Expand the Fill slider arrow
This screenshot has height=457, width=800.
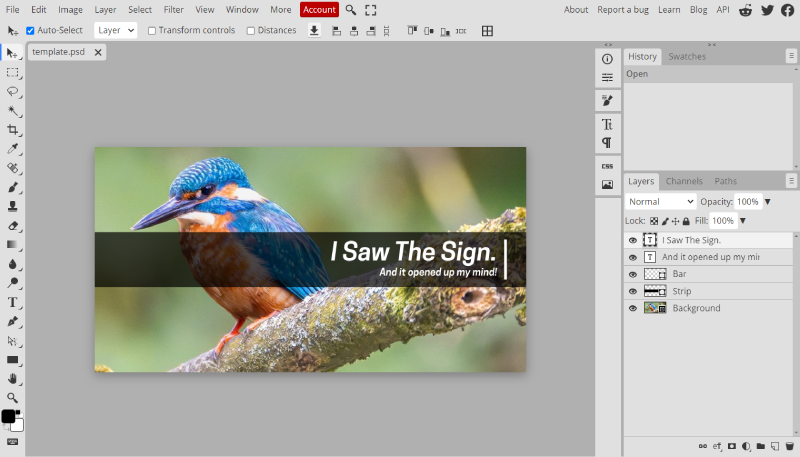coord(743,221)
